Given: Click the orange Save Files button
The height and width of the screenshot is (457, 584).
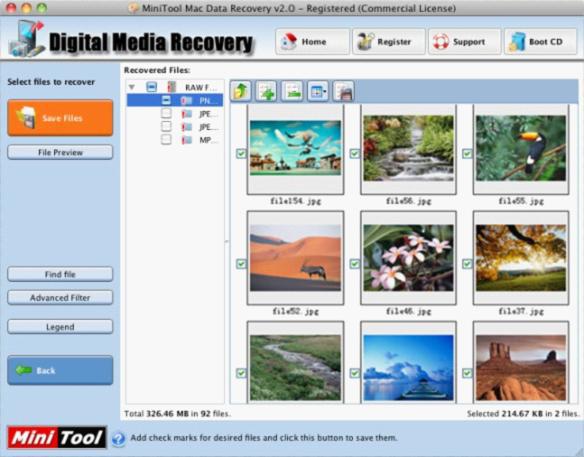Looking at the screenshot, I should click(x=60, y=118).
